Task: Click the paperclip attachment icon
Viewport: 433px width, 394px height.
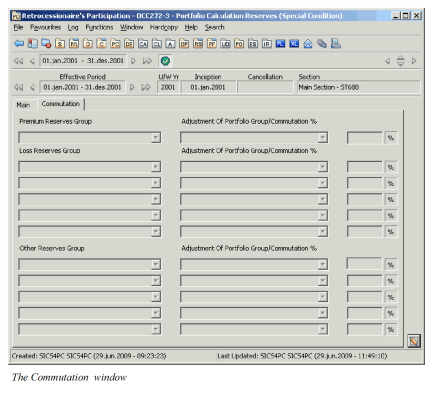Action: [x=322, y=44]
